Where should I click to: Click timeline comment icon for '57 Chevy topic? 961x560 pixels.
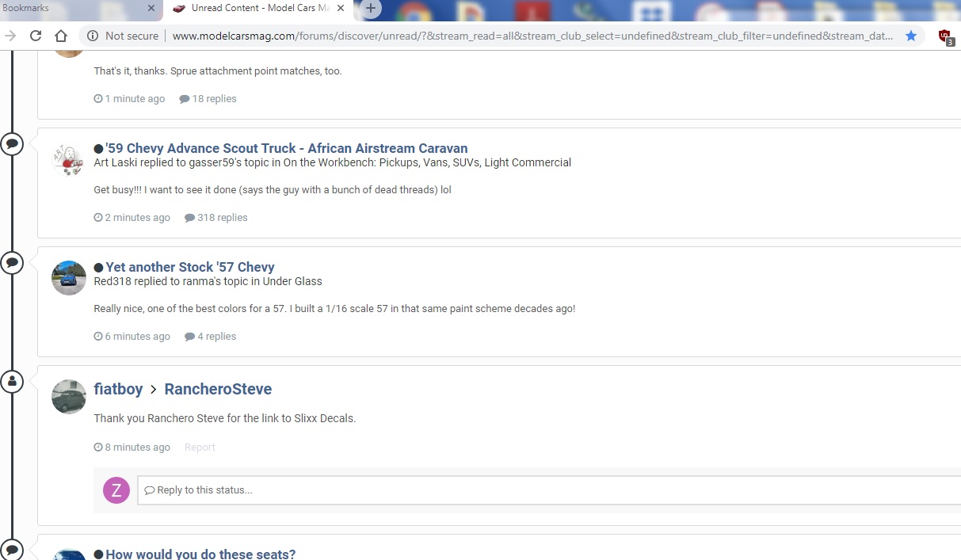[12, 263]
